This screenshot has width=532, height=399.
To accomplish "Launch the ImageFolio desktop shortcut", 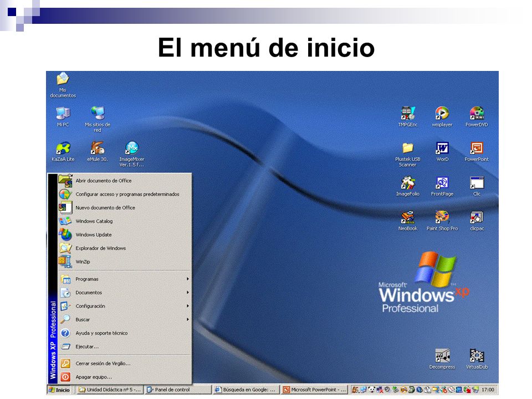I will (x=407, y=186).
